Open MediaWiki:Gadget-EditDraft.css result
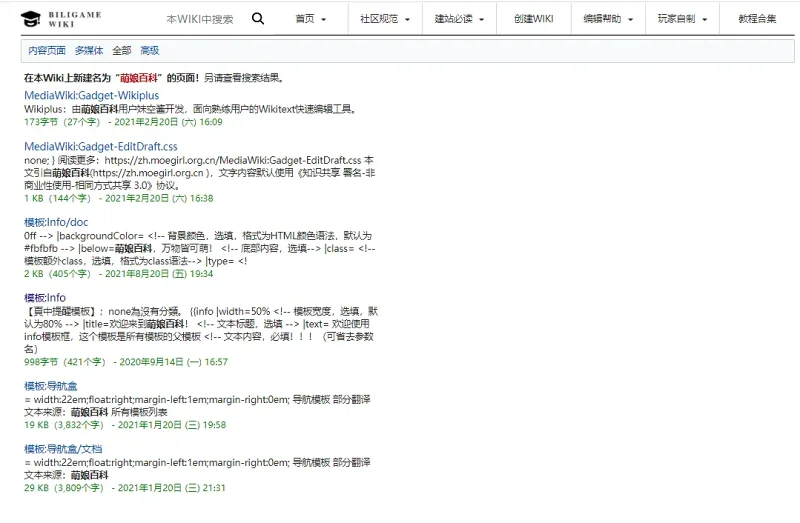This screenshot has width=800, height=523. [101, 146]
